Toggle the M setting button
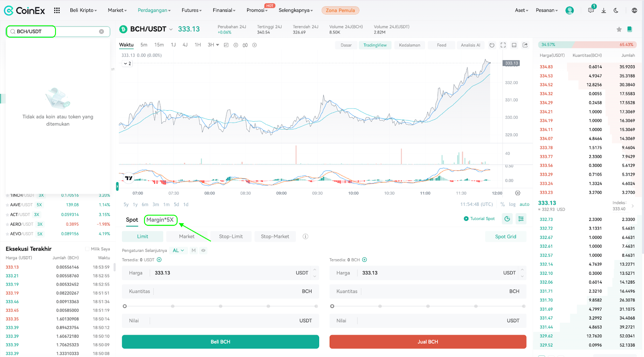 coord(194,251)
